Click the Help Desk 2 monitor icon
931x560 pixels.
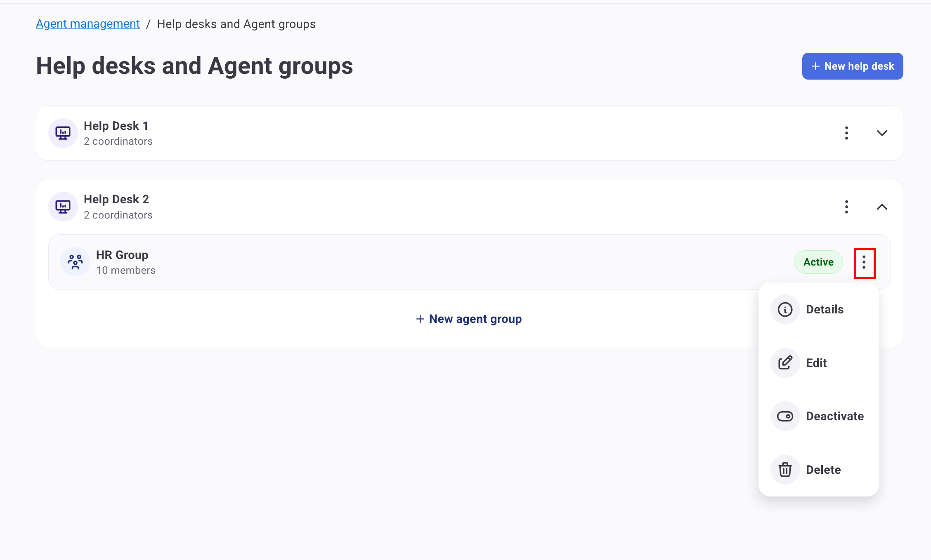click(x=63, y=207)
